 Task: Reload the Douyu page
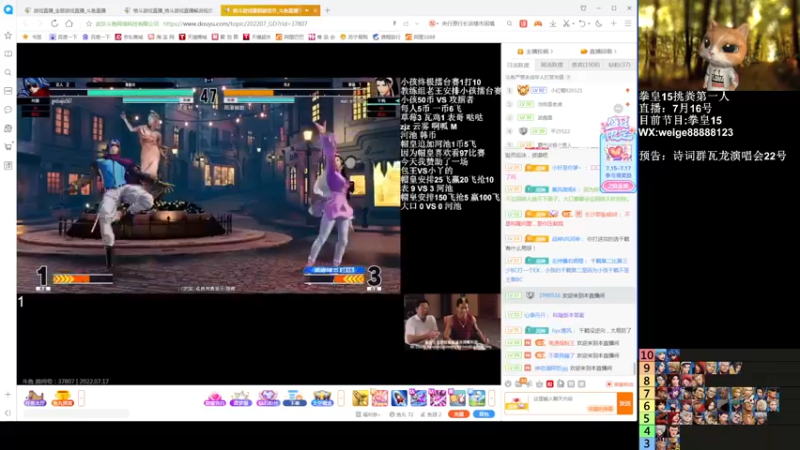[55, 23]
